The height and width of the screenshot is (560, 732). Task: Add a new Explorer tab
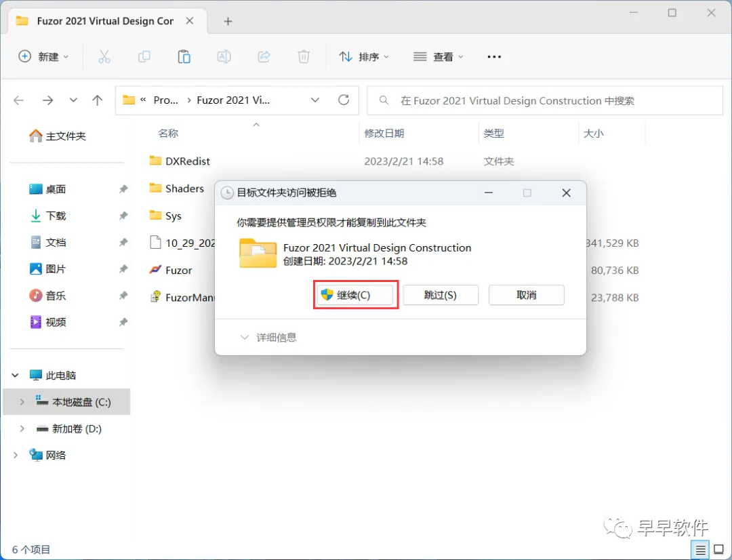click(x=228, y=22)
